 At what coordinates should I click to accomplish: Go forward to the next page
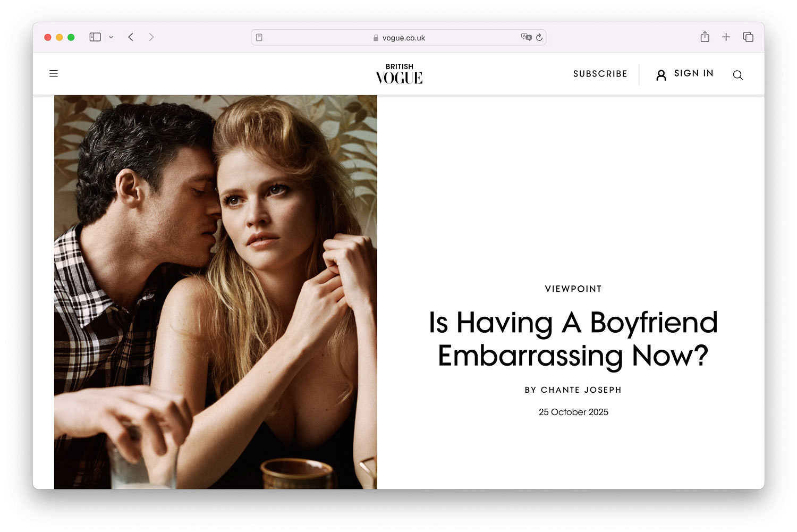click(151, 37)
